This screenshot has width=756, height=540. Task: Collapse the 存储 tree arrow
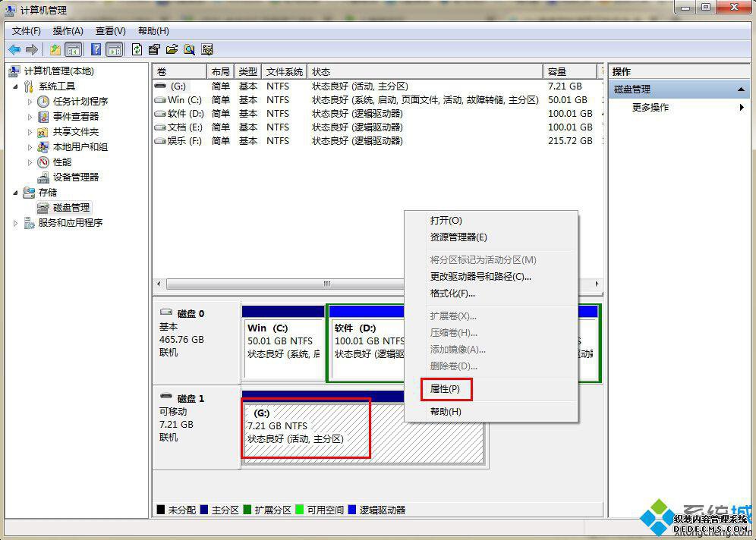[15, 193]
